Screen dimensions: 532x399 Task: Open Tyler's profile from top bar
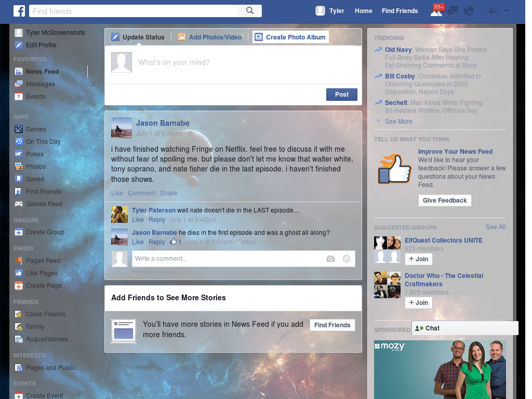(x=330, y=11)
